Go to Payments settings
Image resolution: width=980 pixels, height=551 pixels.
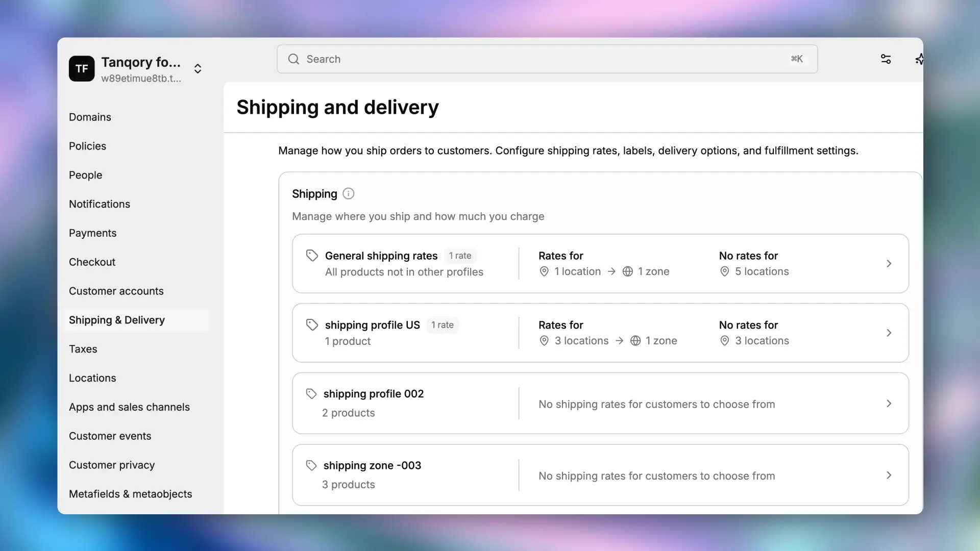(x=92, y=233)
